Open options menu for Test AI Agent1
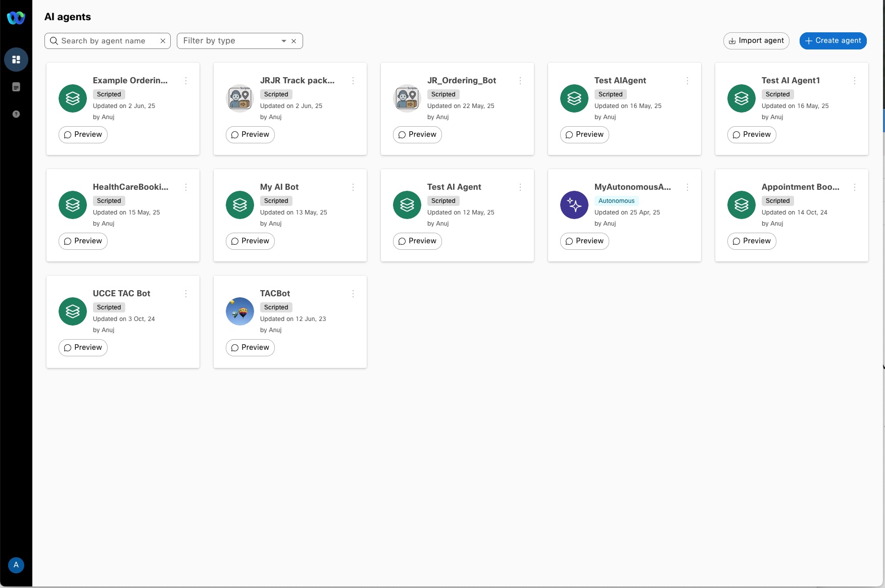 (x=855, y=81)
